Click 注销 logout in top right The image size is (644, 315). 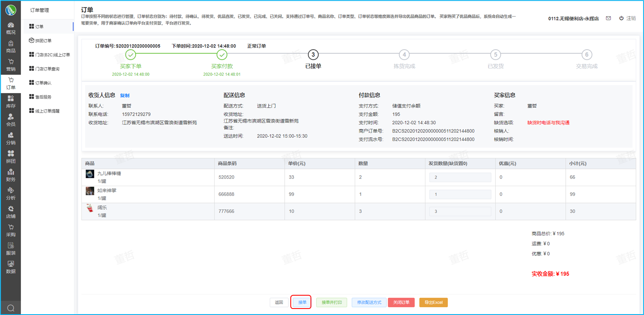627,18
